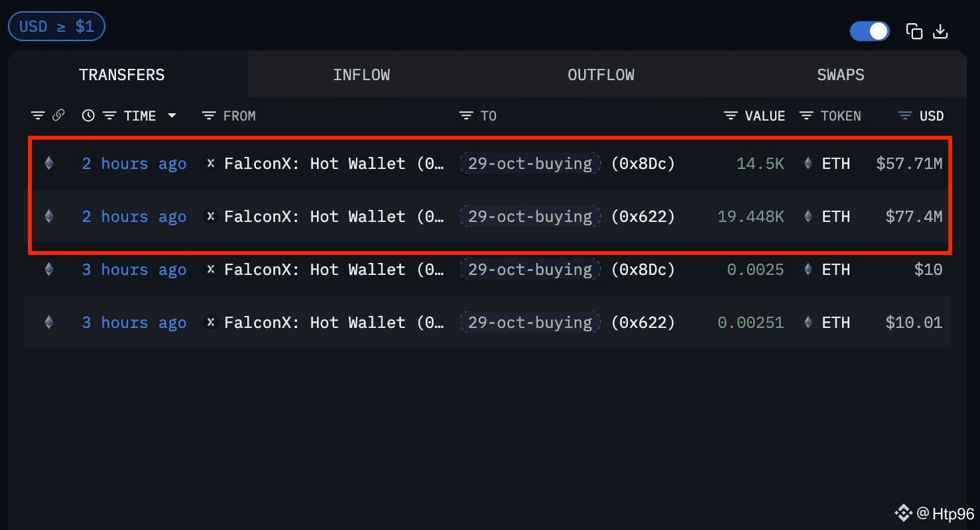
Task: Switch to the INFLOW tab
Action: [x=361, y=75]
